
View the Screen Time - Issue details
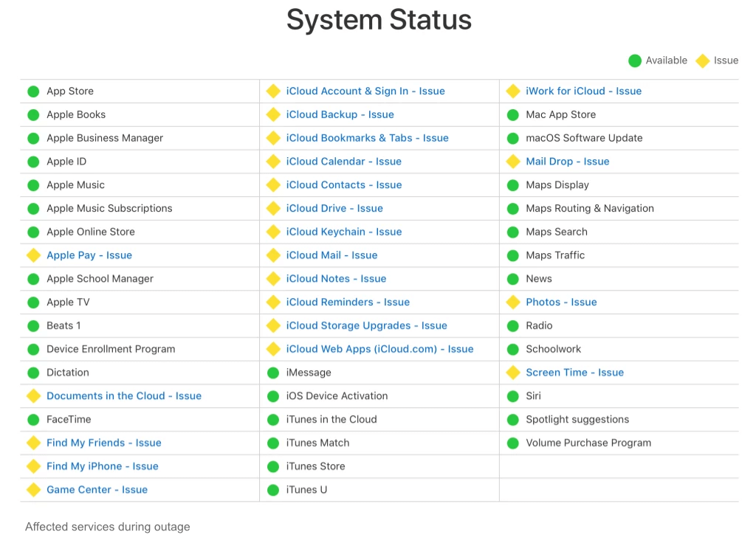(574, 373)
